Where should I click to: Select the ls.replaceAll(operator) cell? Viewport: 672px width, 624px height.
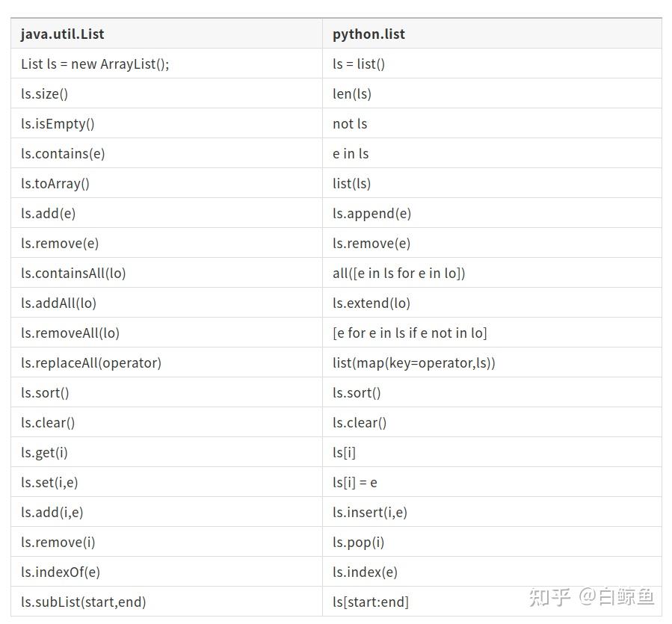[x=91, y=362]
